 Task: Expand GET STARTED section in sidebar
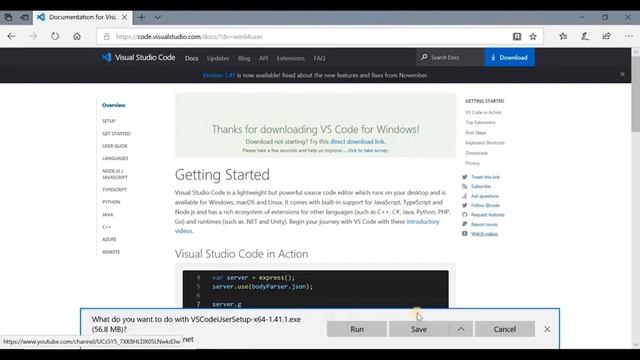pyautogui.click(x=116, y=133)
